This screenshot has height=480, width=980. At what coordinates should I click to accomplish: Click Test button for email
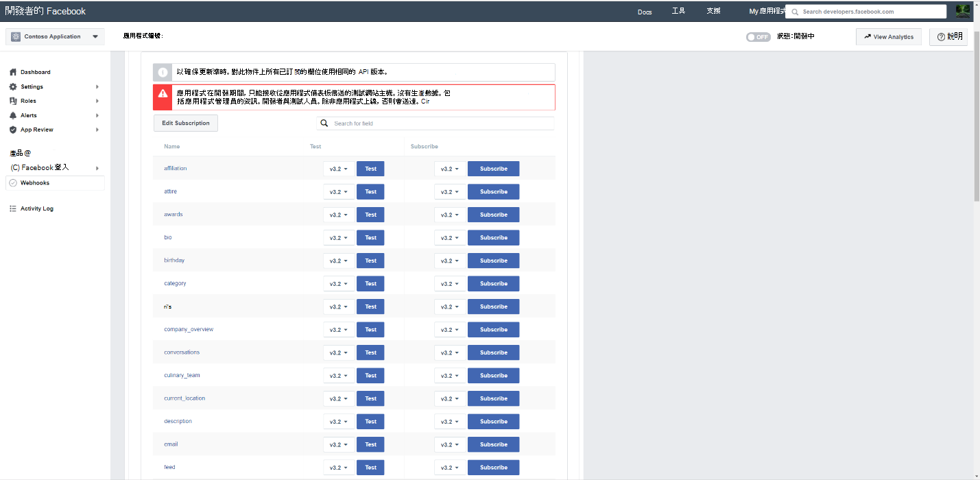[x=370, y=444]
